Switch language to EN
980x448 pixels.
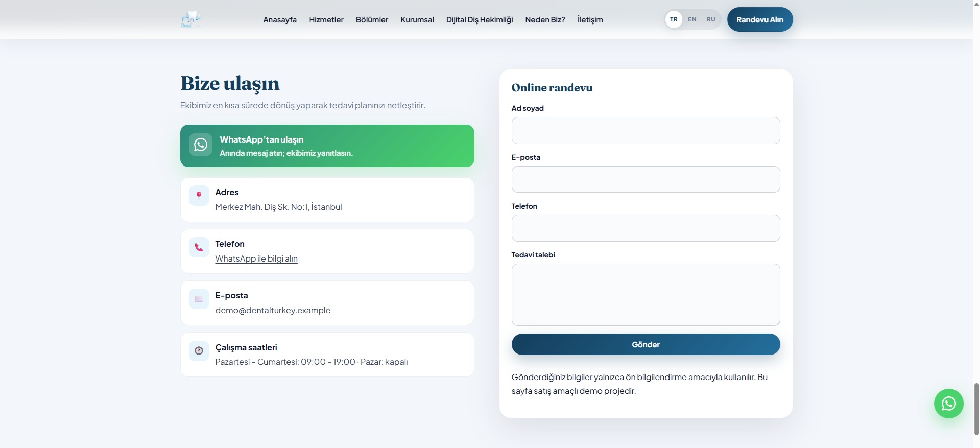[692, 19]
